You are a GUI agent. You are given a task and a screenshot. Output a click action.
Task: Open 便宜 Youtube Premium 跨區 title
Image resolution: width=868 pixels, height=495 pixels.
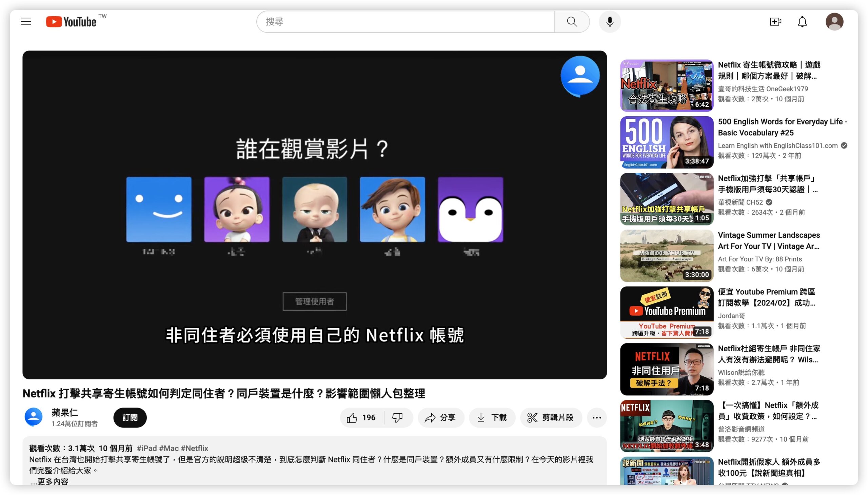coord(766,297)
